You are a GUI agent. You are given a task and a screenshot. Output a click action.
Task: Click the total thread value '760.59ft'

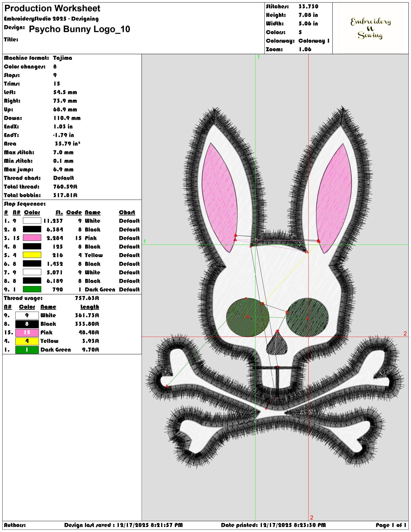65,187
